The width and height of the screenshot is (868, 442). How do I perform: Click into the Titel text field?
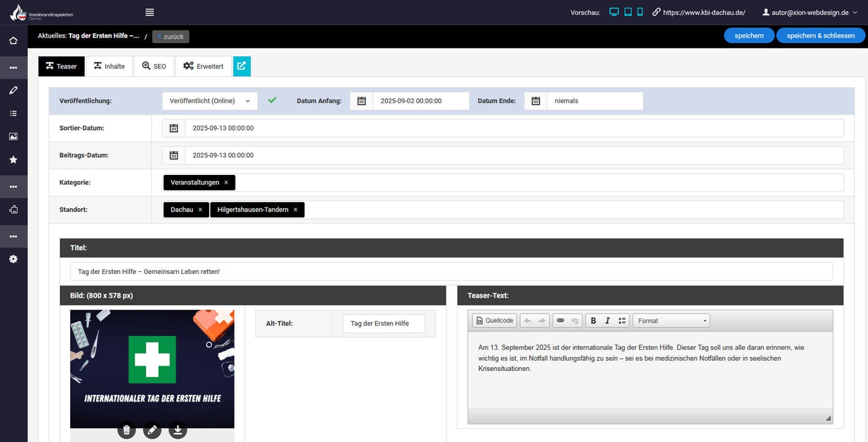point(451,272)
